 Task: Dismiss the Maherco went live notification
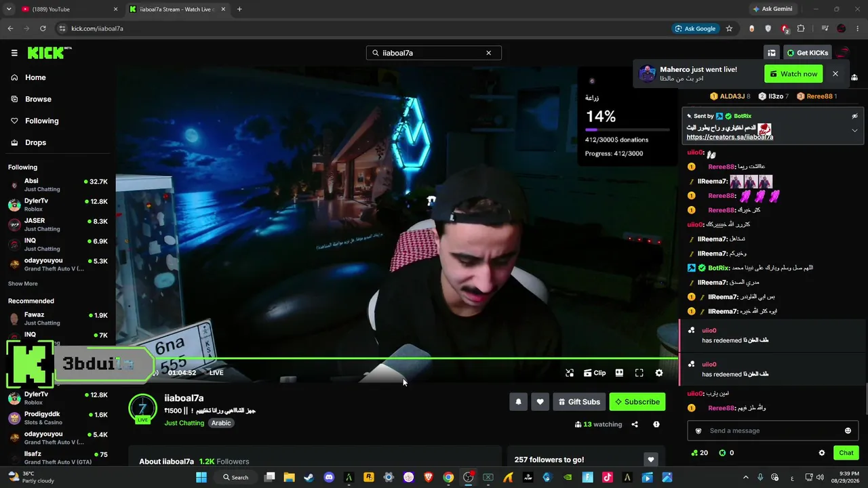[835, 74]
